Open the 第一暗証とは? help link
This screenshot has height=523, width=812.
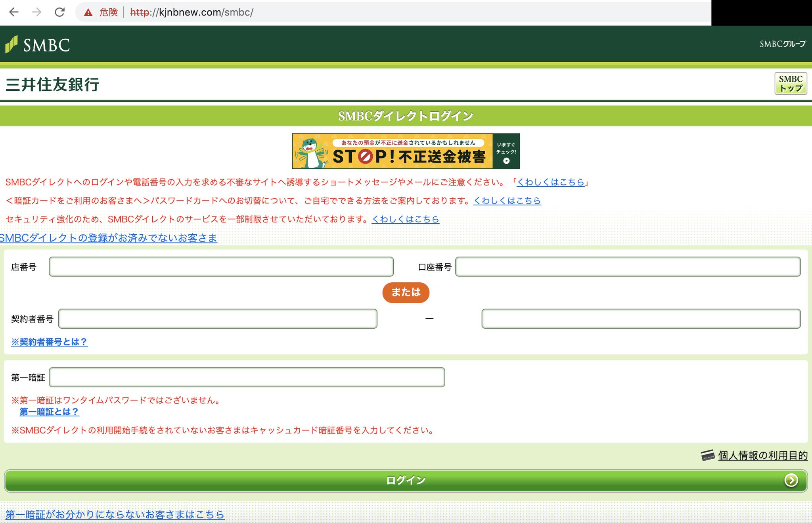[x=50, y=412]
